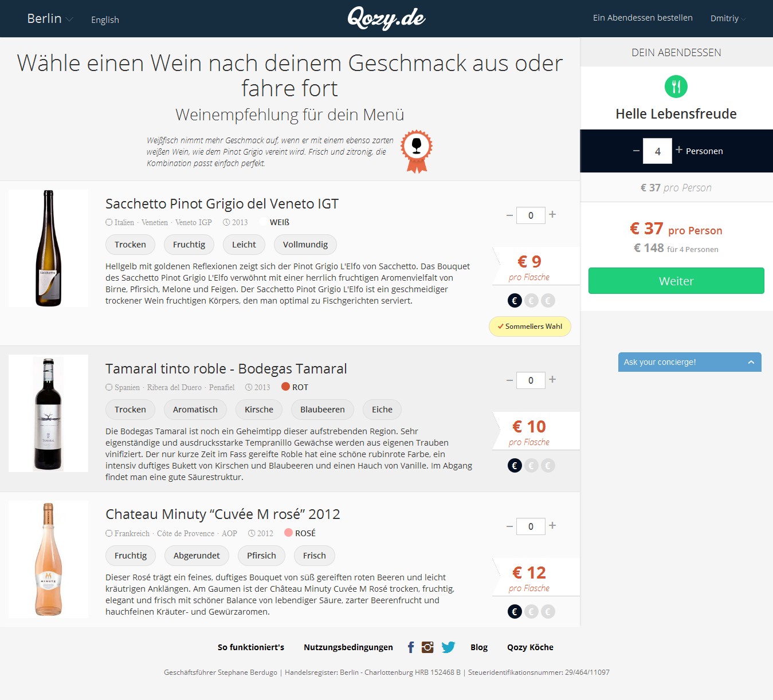Increase Tamaral tinto roble bottle quantity

point(552,379)
